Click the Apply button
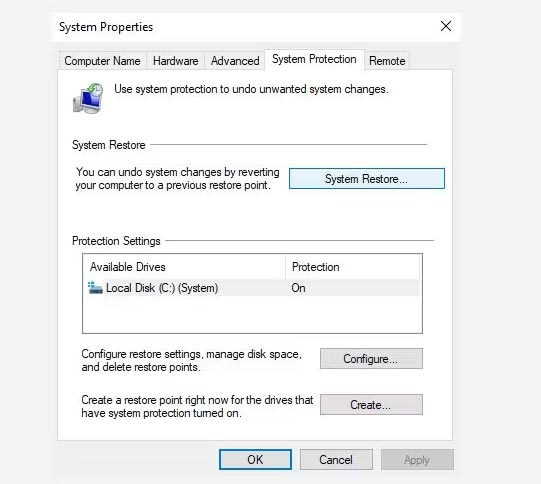541x484 pixels. coord(417,460)
